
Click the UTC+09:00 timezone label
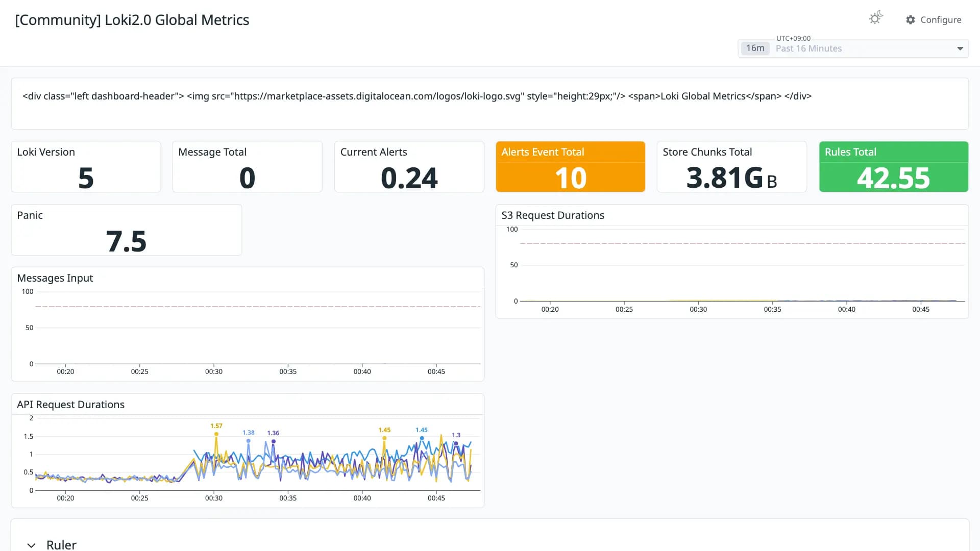(x=793, y=38)
